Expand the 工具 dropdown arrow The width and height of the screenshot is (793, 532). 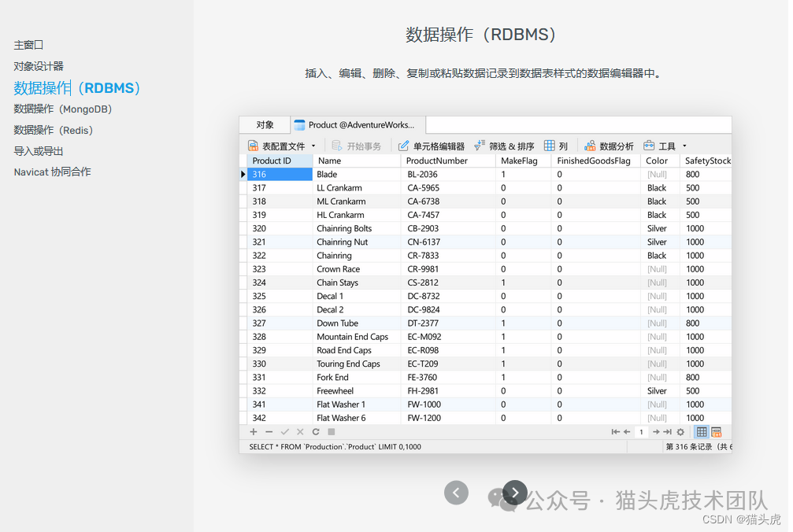685,146
